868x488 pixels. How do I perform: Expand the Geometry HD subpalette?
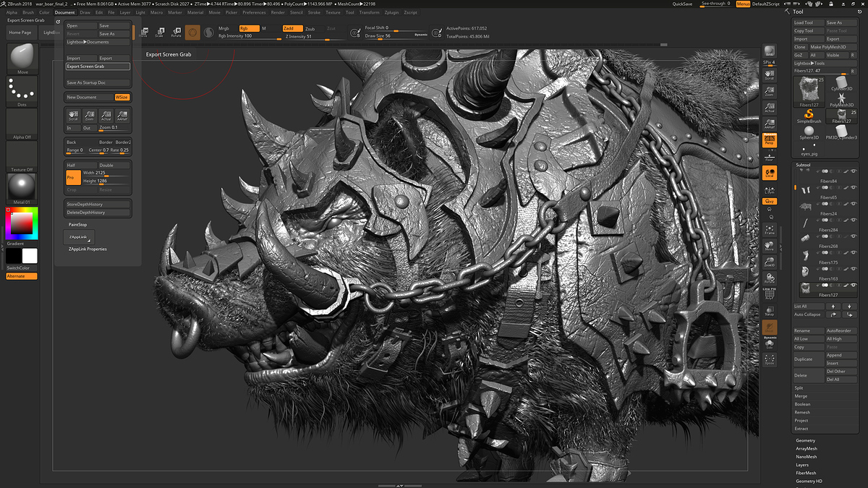(809, 481)
